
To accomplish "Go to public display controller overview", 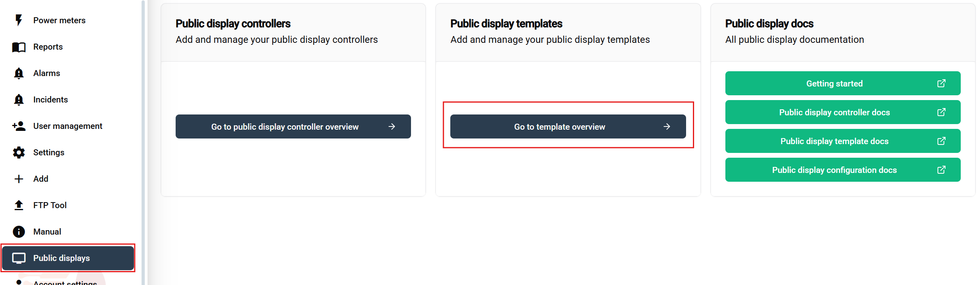I will (293, 126).
